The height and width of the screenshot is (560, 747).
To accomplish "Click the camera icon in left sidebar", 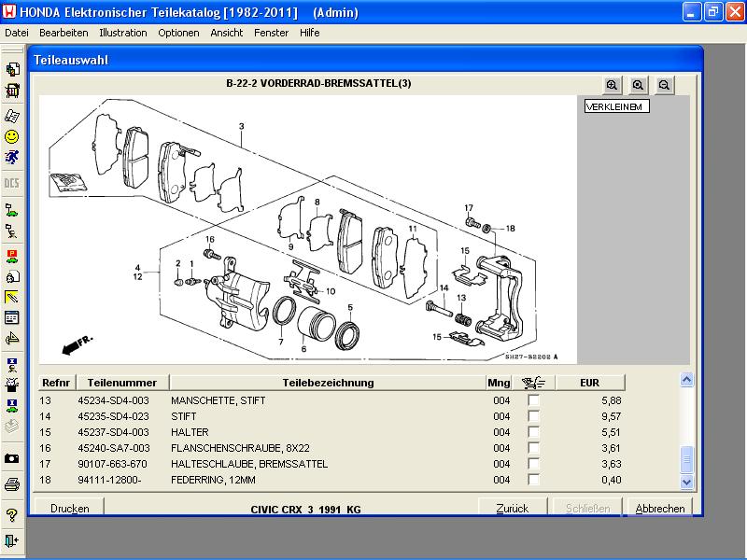I will click(12, 458).
